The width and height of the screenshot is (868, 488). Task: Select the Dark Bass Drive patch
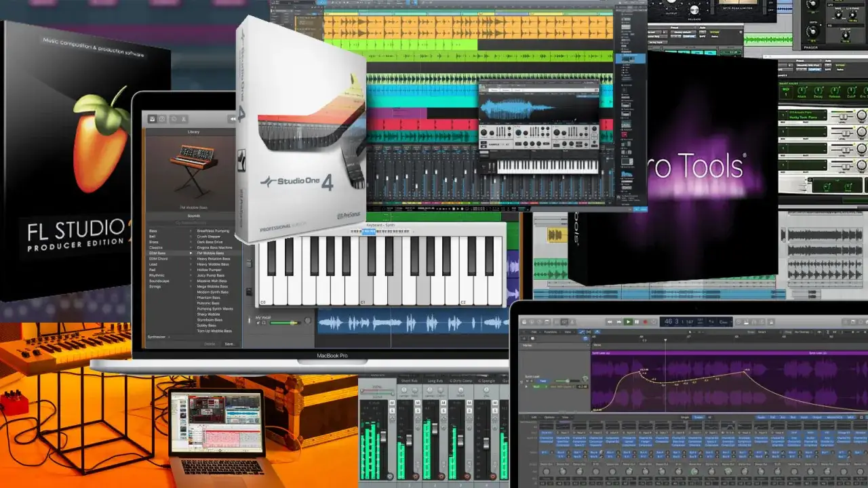point(210,242)
